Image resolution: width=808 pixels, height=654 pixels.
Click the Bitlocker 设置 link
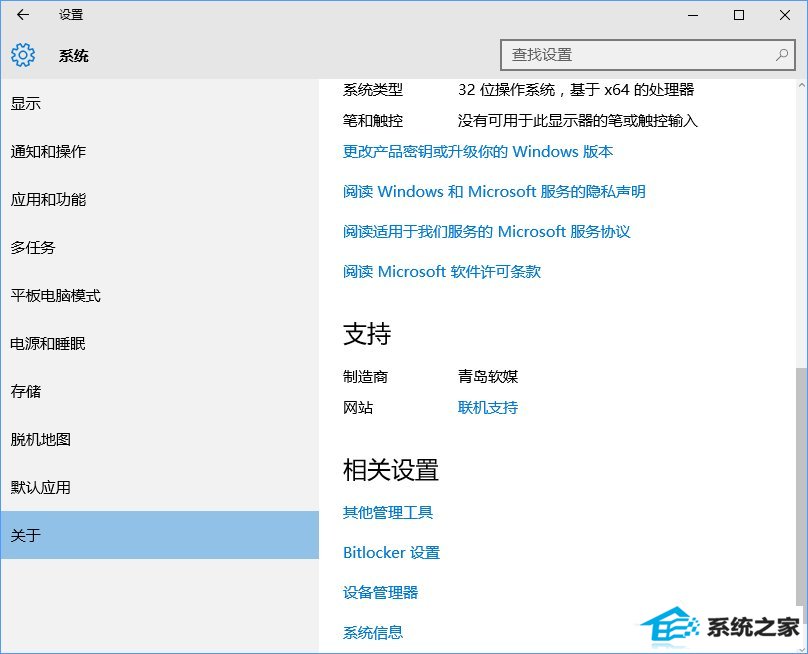pyautogui.click(x=391, y=552)
